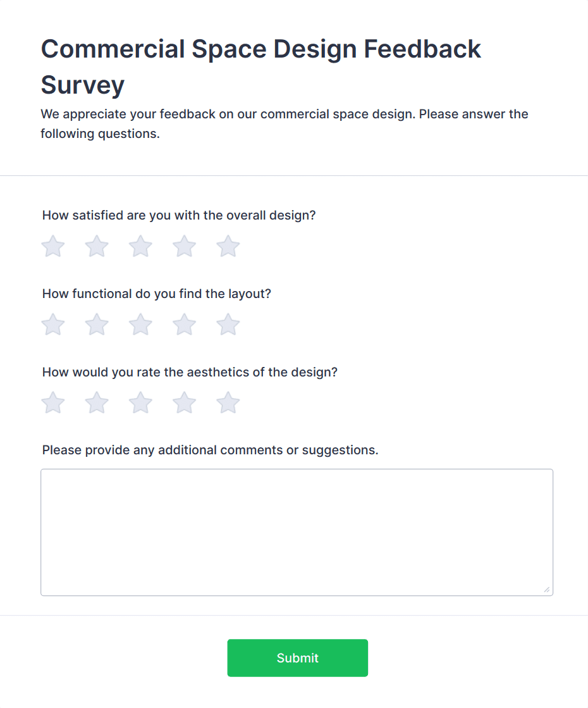Select third star for overall design satisfaction
This screenshot has height=708, width=588.
(x=140, y=247)
